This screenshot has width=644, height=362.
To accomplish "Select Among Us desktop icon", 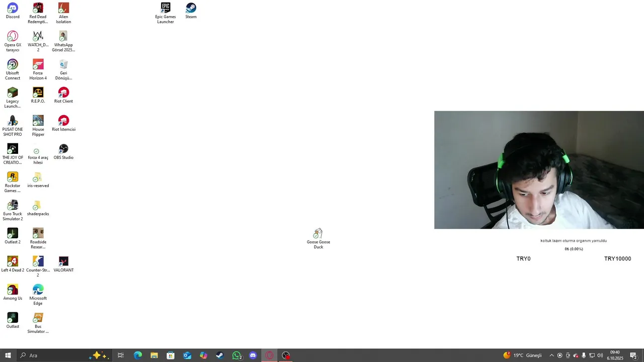I will tap(13, 292).
